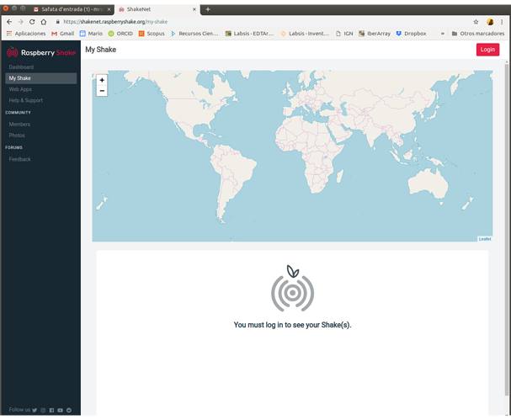
Task: Open YouTube follow icon in sidebar footer
Action: point(61,410)
